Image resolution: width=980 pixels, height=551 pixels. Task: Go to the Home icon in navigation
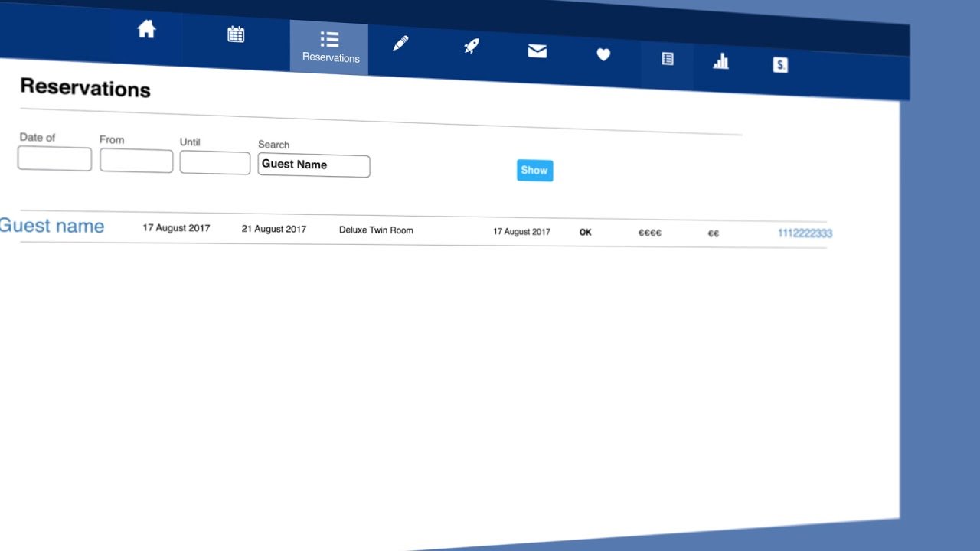tap(146, 30)
